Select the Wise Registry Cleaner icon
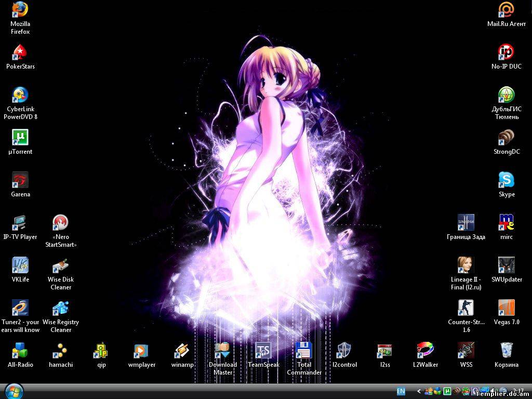The height and width of the screenshot is (399, 532). [x=61, y=308]
